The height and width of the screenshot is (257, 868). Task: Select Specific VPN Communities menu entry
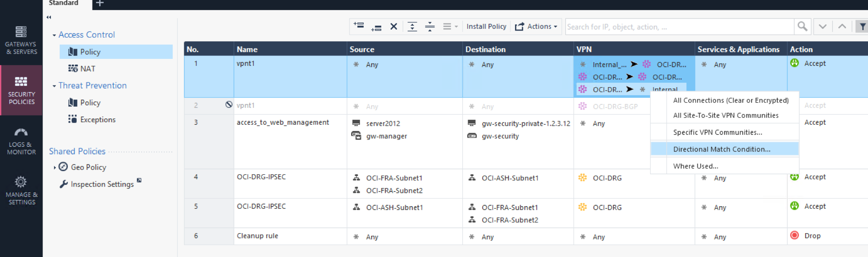[x=717, y=132]
